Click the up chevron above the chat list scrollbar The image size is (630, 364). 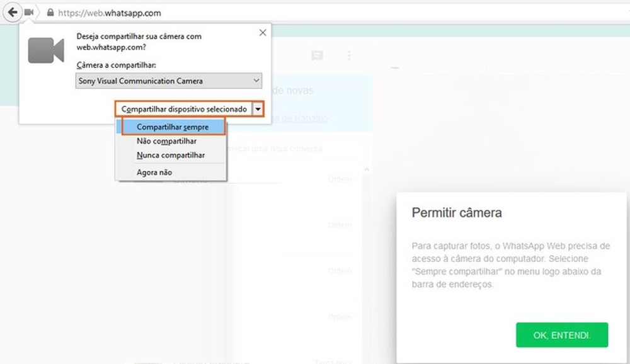coord(367,169)
